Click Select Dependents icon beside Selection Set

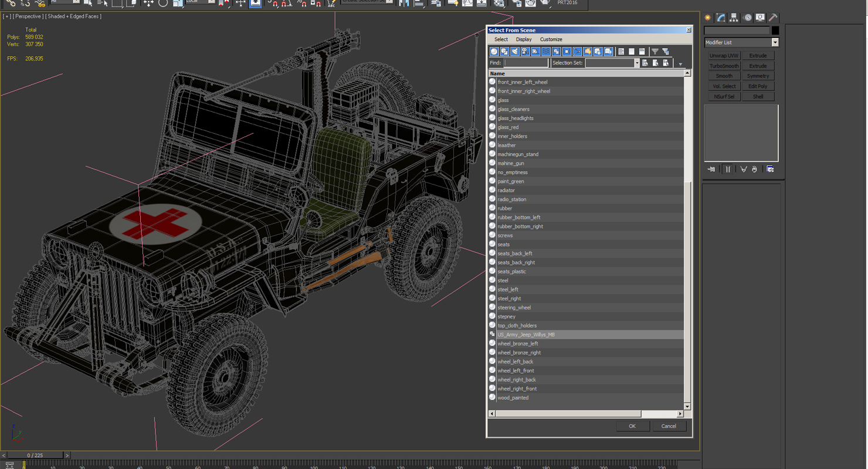[666, 63]
